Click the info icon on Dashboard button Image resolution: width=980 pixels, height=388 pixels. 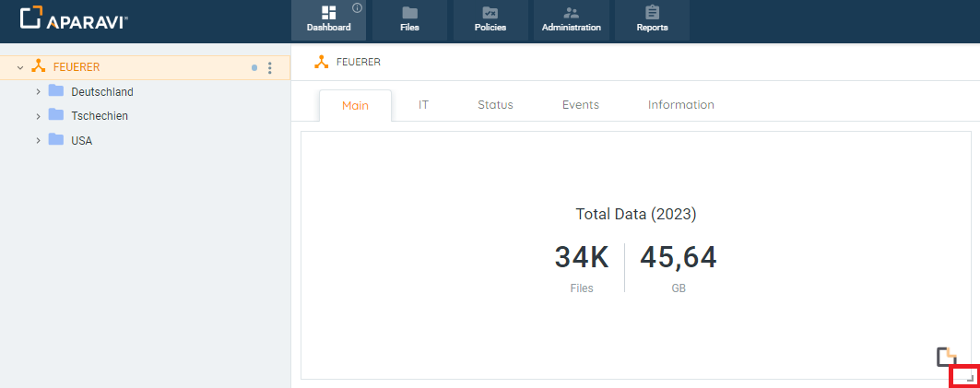tap(357, 8)
